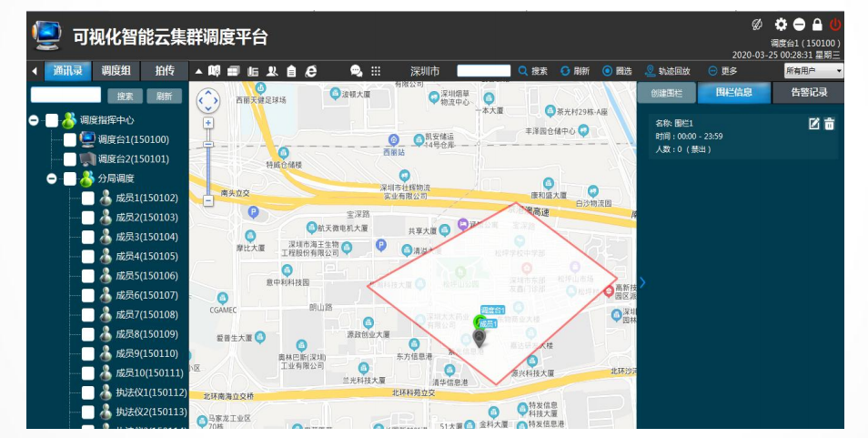
Task: Check the 调度指挥中心 checkbox
Action: point(52,120)
